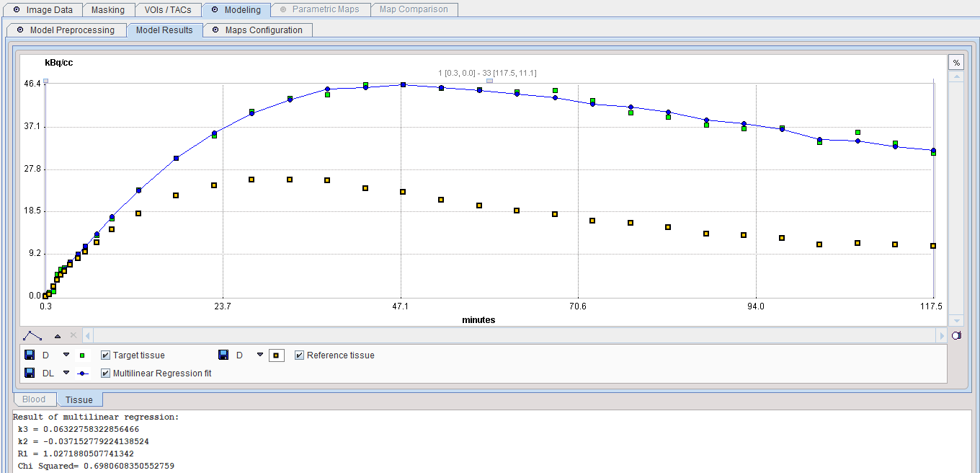Open the Reference tissue style dropdown arrow
The image size is (980, 473).
click(x=260, y=355)
